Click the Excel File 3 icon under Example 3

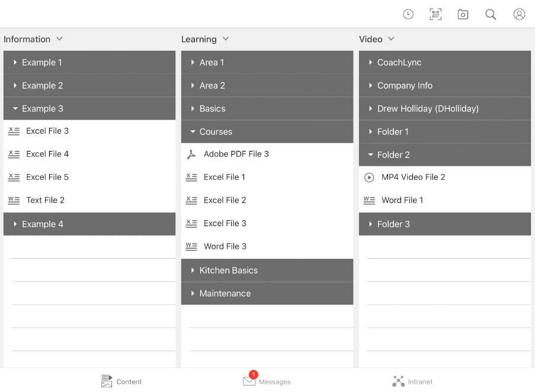point(14,131)
